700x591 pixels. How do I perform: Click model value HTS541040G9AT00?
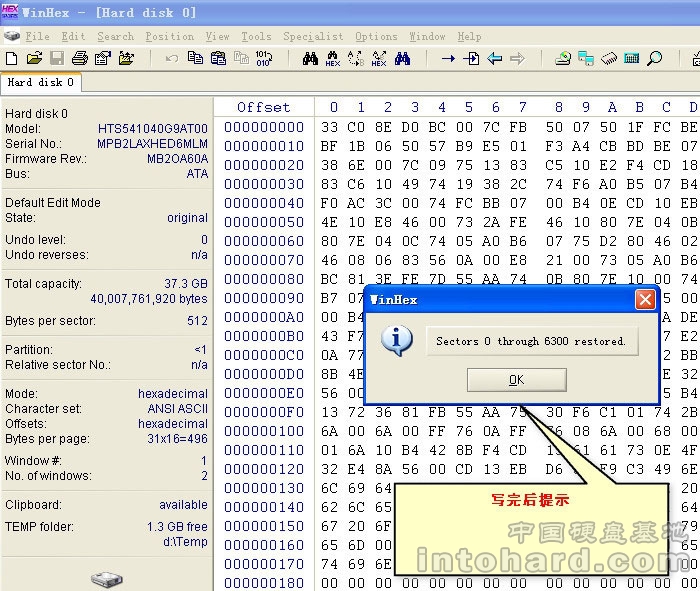tap(153, 129)
